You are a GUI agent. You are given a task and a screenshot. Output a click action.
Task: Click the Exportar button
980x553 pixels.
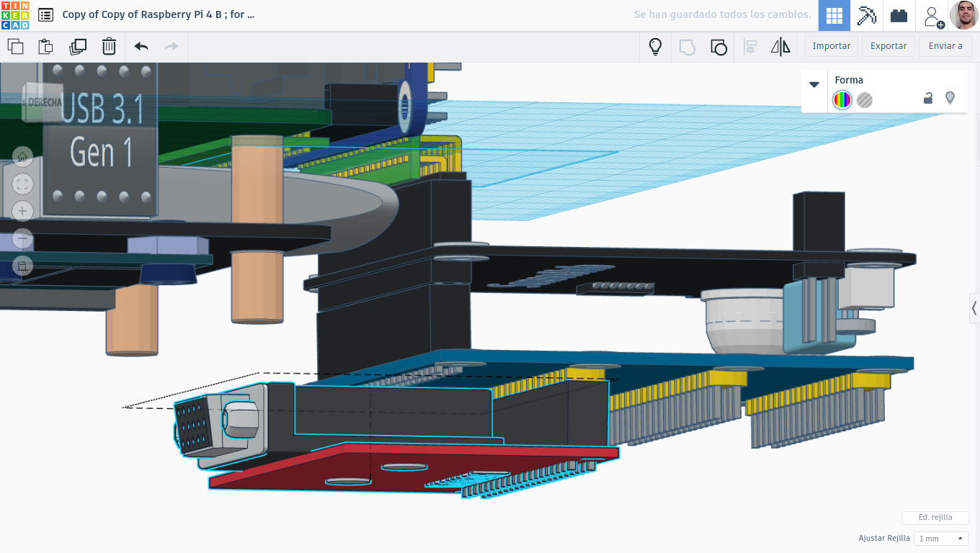888,46
